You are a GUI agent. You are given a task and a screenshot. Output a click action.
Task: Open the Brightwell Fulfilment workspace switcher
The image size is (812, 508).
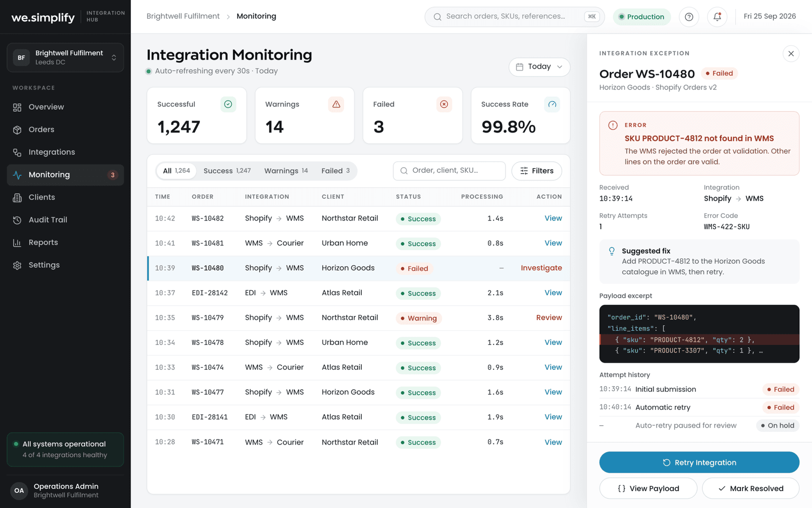tap(65, 57)
